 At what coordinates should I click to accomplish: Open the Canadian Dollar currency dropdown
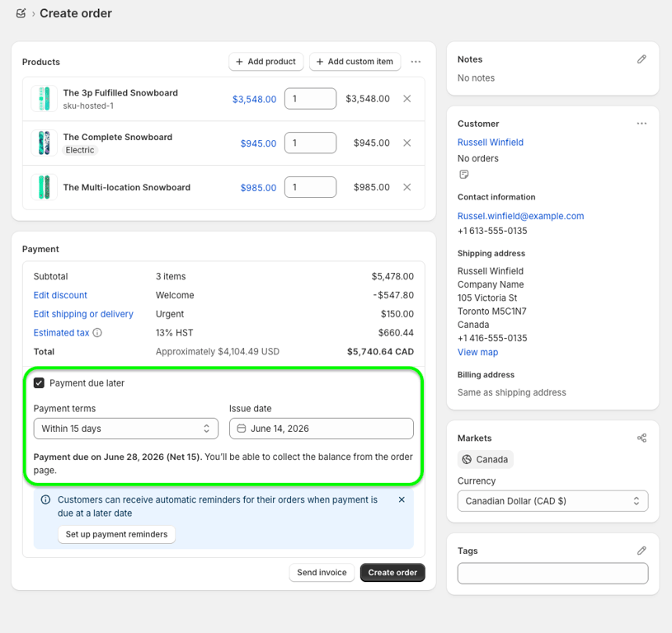pos(553,501)
